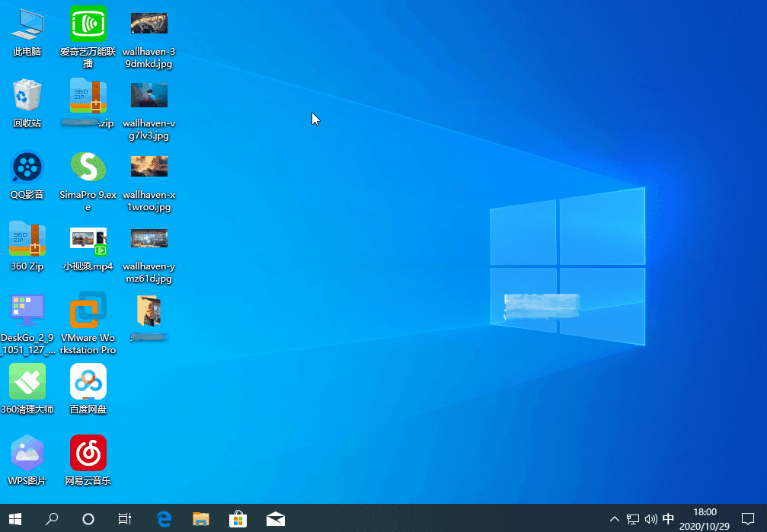Image resolution: width=767 pixels, height=532 pixels.
Task: Select the 此电脑 desktop icon
Action: [x=27, y=32]
